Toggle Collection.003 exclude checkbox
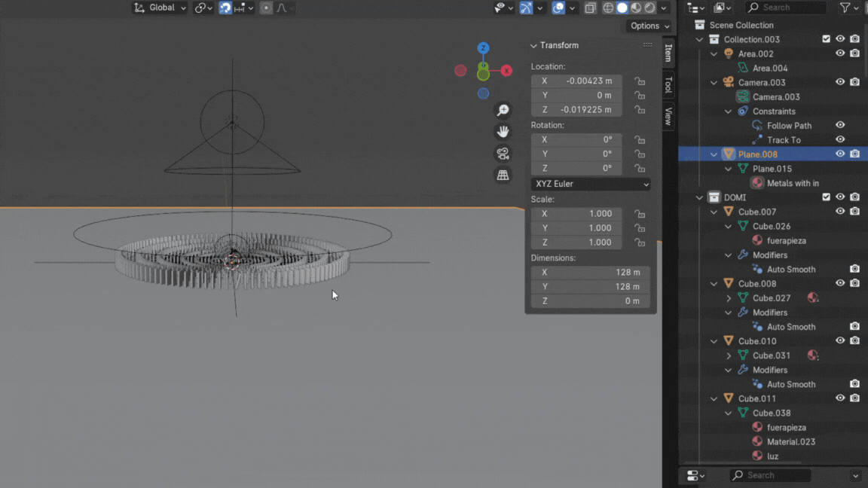The height and width of the screenshot is (488, 868). pos(826,39)
